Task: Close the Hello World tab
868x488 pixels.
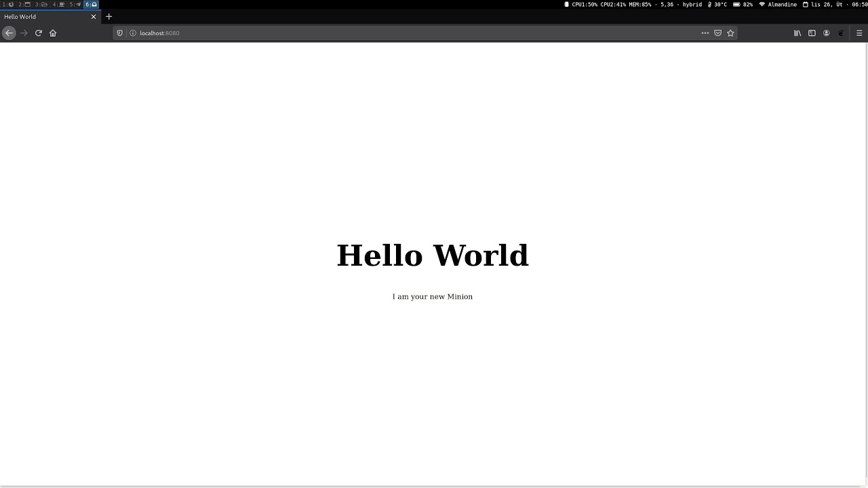Action: tap(94, 16)
